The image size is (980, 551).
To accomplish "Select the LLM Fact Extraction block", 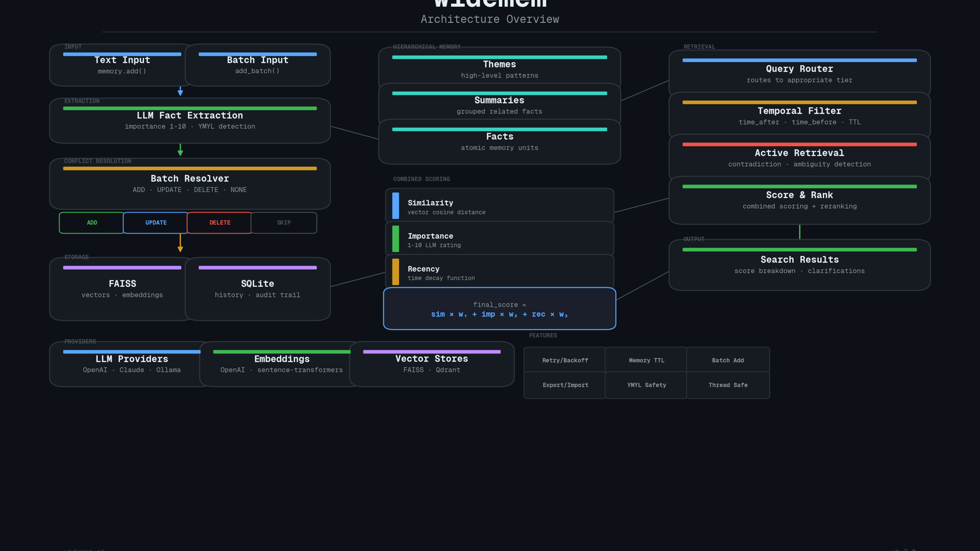I will click(190, 121).
